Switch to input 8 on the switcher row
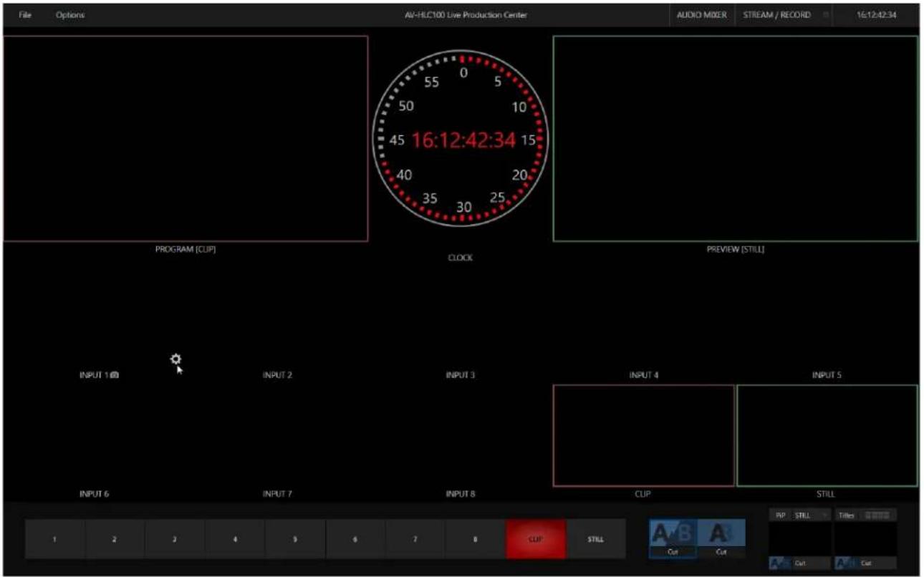 476,539
